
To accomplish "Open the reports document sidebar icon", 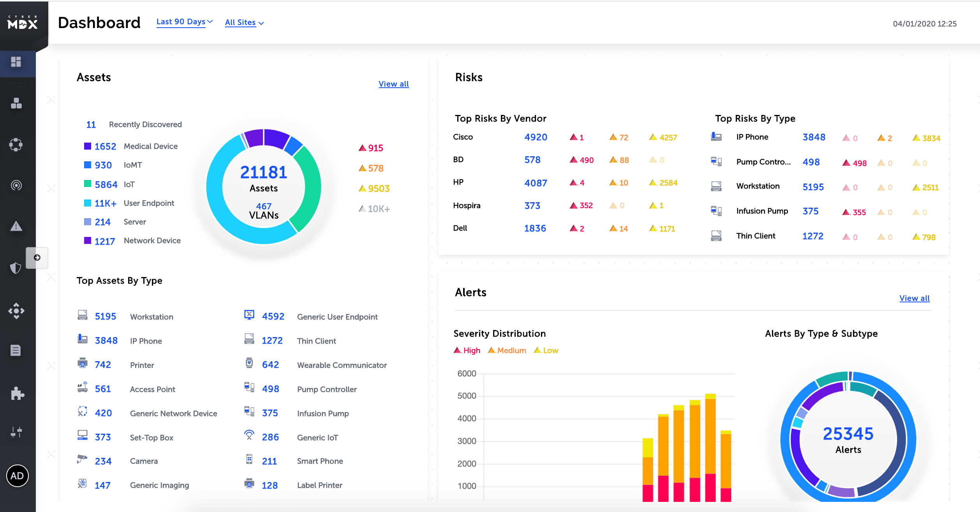I will (16, 350).
